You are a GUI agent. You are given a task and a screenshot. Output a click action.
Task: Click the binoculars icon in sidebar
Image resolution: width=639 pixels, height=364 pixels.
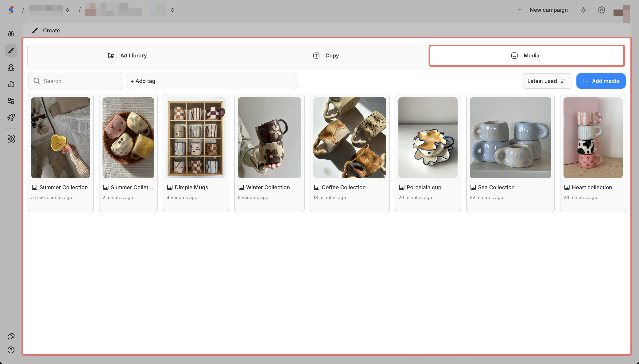coord(11,34)
